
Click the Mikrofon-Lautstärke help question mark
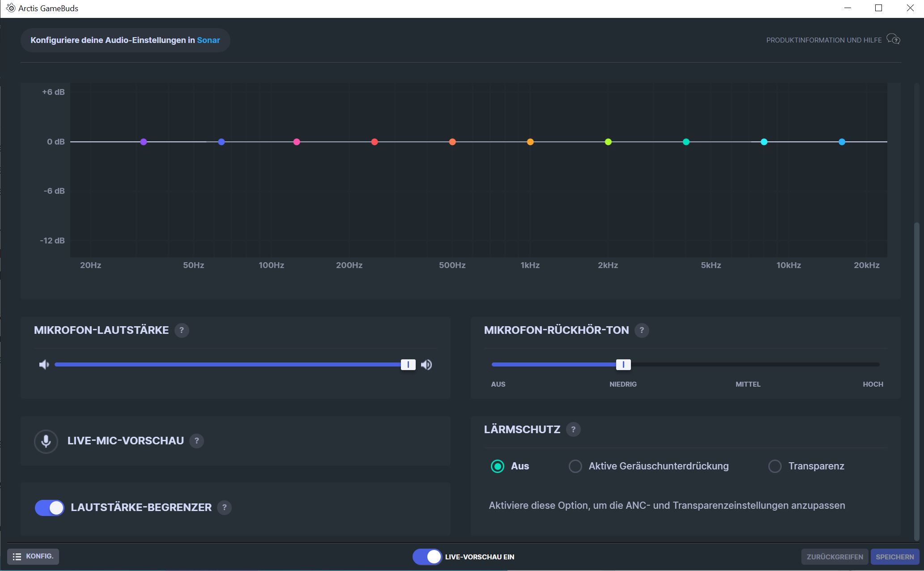[181, 330]
